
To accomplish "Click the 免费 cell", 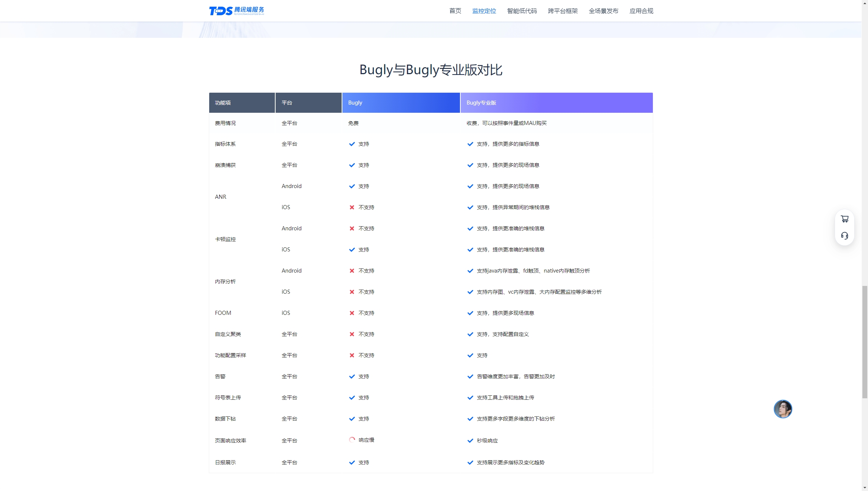I will tap(353, 123).
